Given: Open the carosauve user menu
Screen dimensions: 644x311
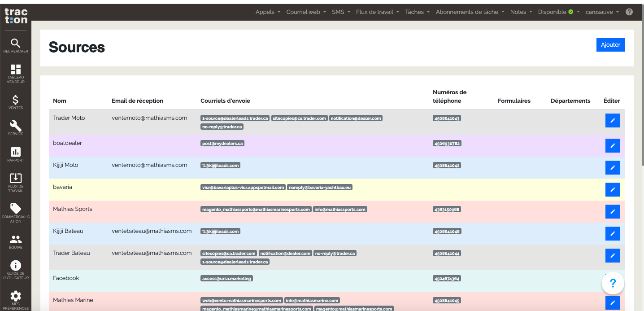Looking at the screenshot, I should point(602,12).
